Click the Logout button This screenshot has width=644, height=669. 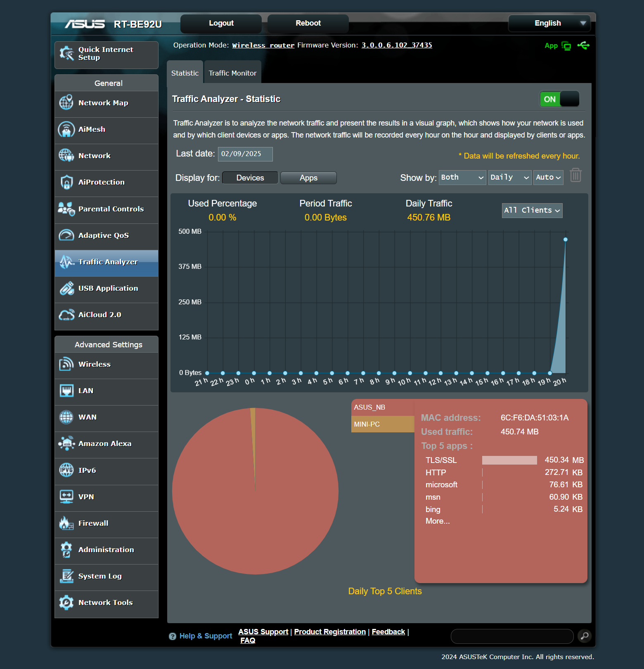pyautogui.click(x=221, y=23)
